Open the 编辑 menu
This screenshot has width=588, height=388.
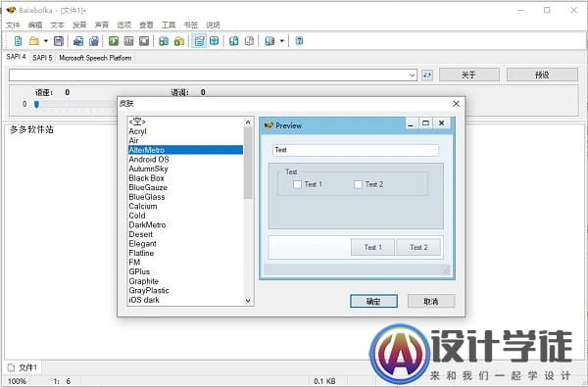(35, 24)
